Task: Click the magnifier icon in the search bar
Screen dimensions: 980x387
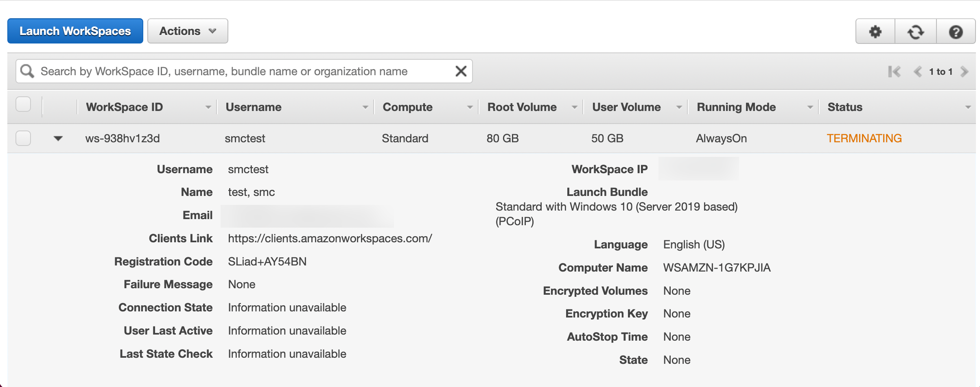Action: (x=27, y=71)
